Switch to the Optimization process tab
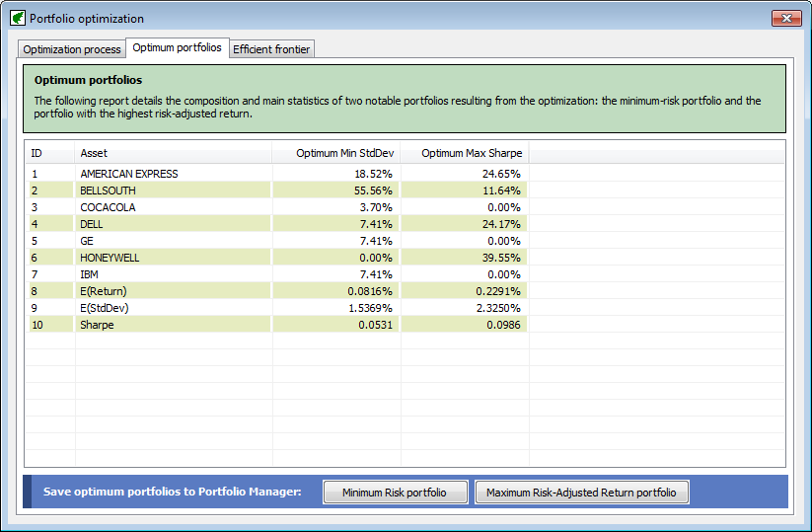Viewport: 812px width, 532px height. pyautogui.click(x=72, y=49)
